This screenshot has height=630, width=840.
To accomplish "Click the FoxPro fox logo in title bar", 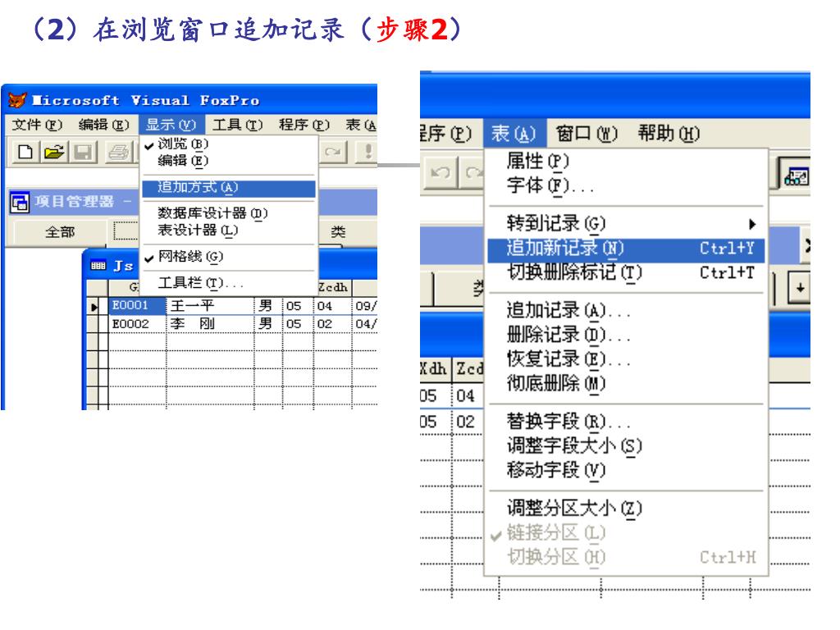I will (17, 99).
